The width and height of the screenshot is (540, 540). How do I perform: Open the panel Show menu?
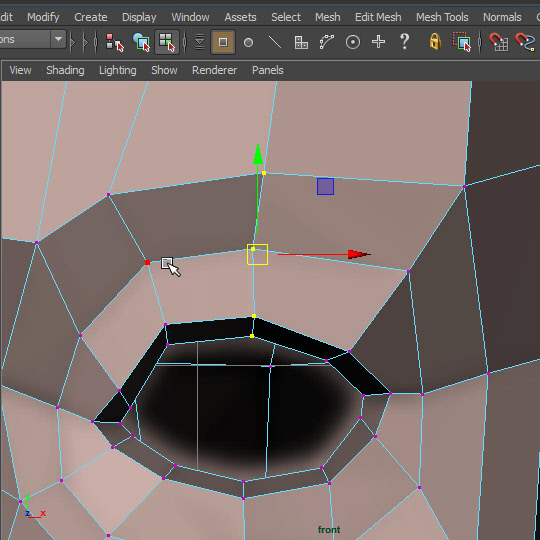pyautogui.click(x=164, y=70)
